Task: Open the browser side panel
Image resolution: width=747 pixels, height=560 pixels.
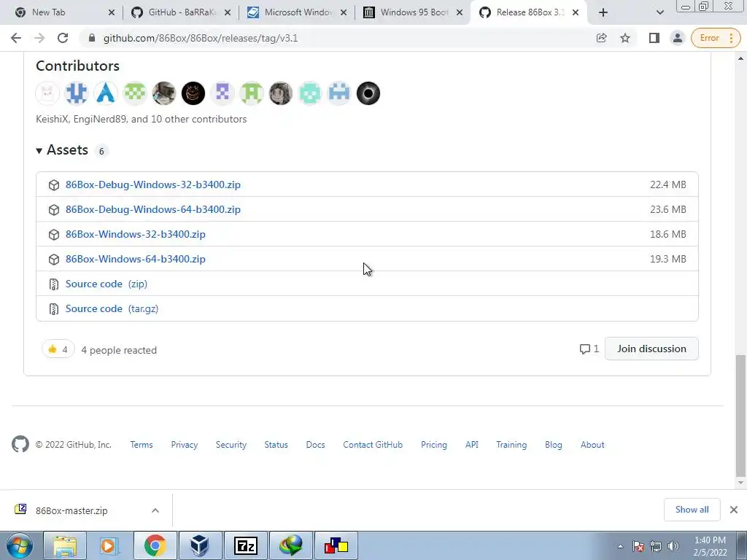Action: point(654,38)
